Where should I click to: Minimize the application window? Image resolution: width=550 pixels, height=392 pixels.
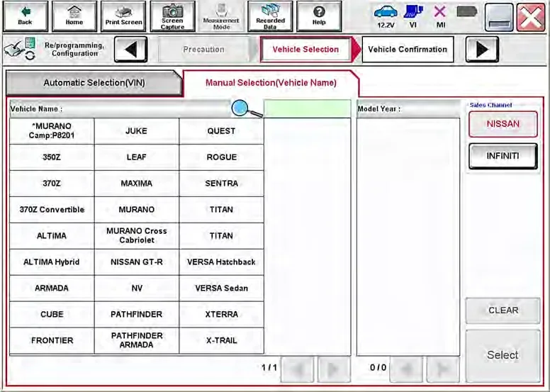point(499,18)
